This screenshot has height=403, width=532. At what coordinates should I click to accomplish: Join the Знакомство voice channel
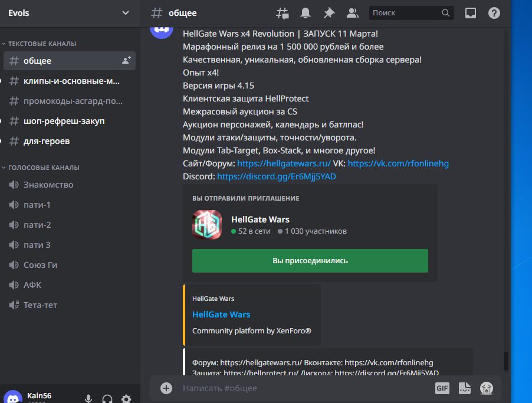(69, 185)
